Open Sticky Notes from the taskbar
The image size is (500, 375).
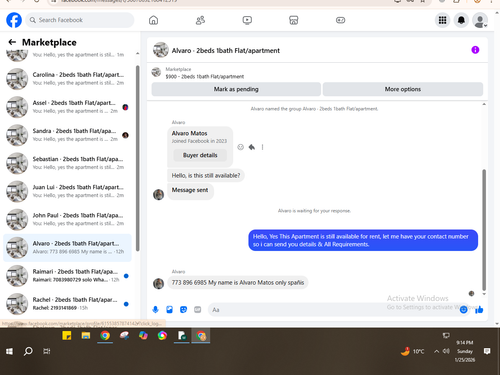tap(67, 336)
